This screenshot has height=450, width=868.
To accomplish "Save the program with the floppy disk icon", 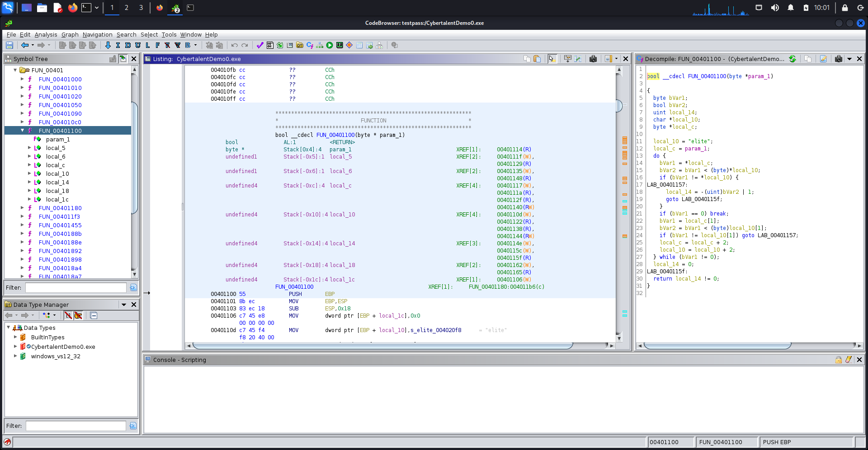I will click(9, 45).
